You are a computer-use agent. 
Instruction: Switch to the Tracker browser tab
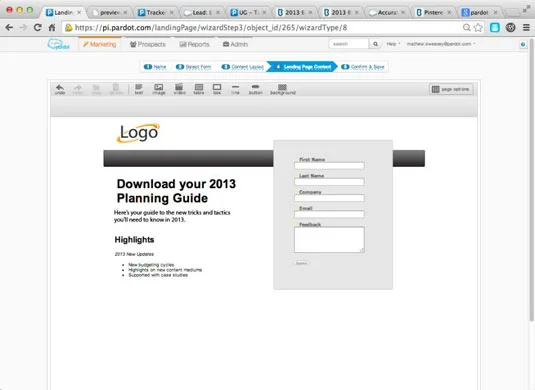pos(156,13)
